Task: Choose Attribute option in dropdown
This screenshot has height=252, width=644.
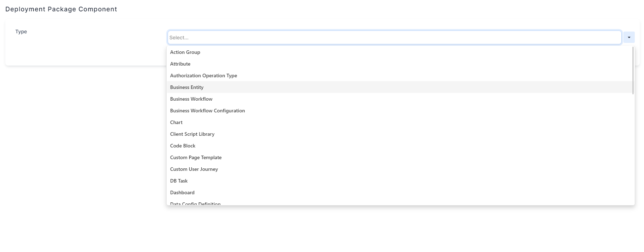Action: pos(180,64)
